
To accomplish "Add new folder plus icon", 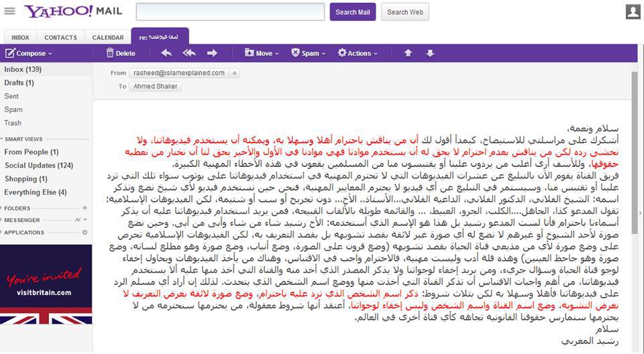I will click(x=85, y=209).
